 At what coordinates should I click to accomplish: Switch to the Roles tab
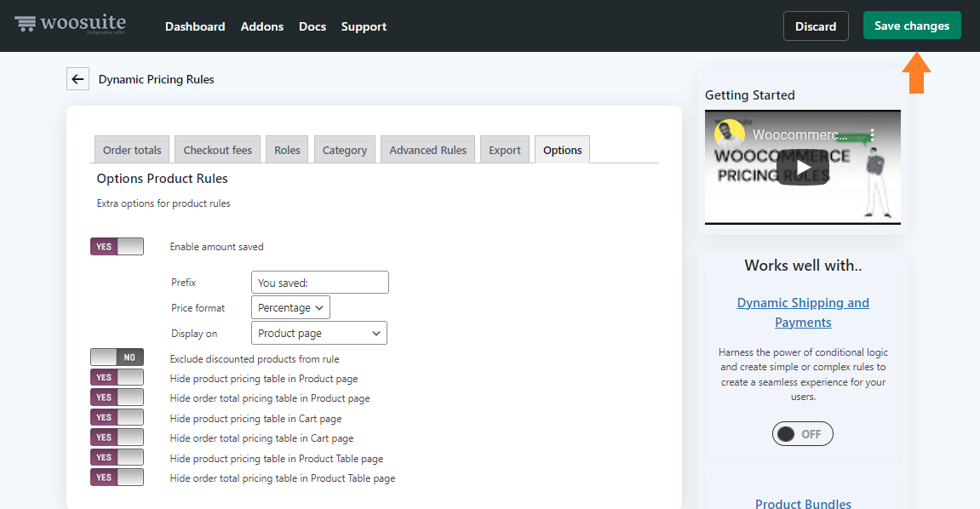287,150
